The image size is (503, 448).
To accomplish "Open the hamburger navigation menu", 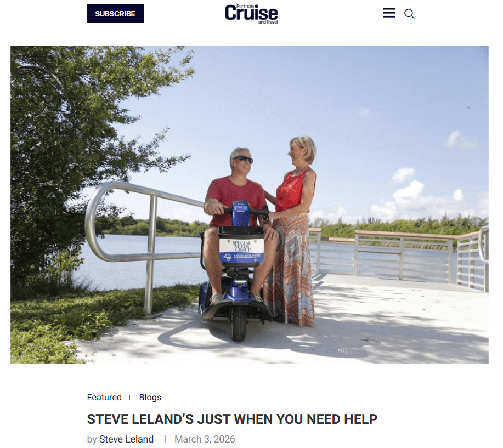I will tap(389, 13).
